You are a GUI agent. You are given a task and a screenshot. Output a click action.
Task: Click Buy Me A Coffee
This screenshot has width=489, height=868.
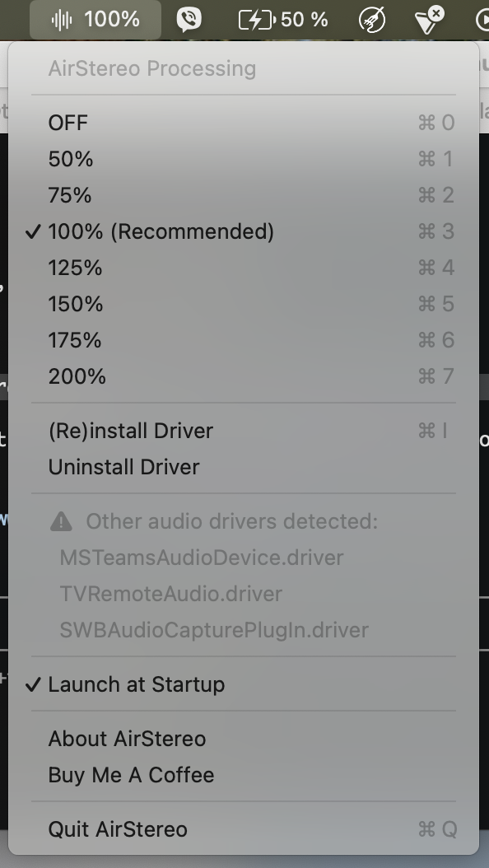130,775
